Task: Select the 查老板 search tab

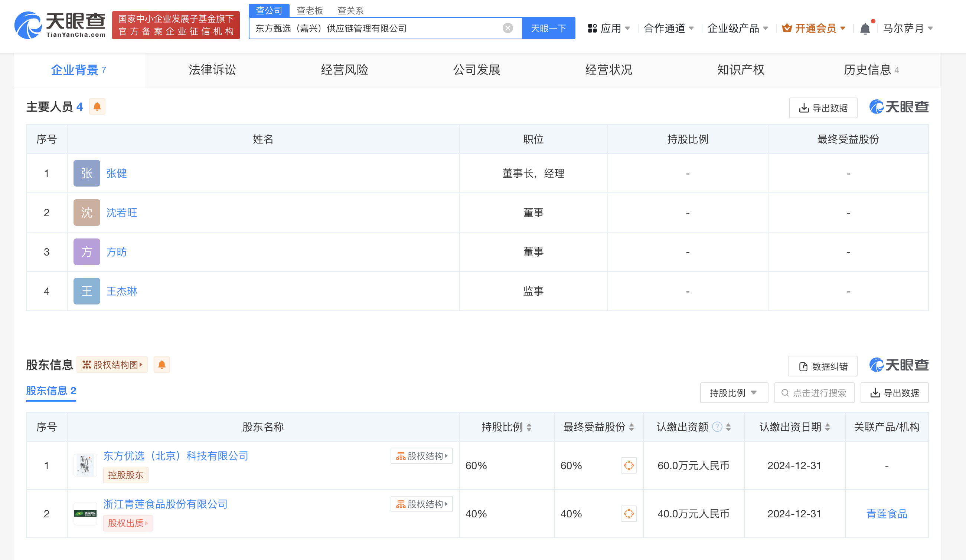Action: (310, 11)
